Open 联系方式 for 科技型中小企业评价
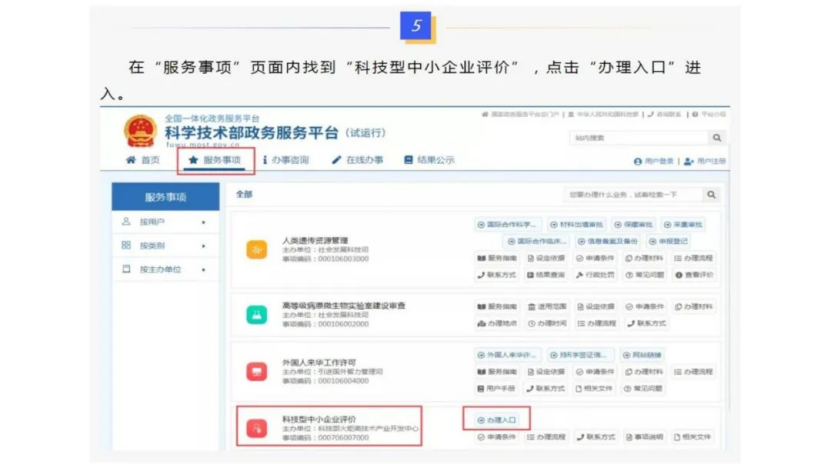 (595, 437)
